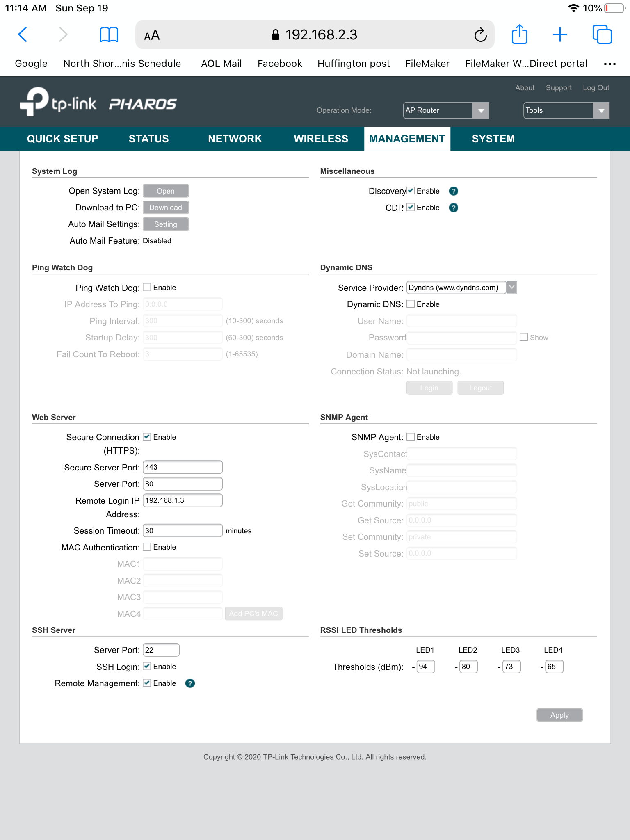Tap the Wi-Fi status icon
Viewport: 630px width, 840px height.
(573, 8)
